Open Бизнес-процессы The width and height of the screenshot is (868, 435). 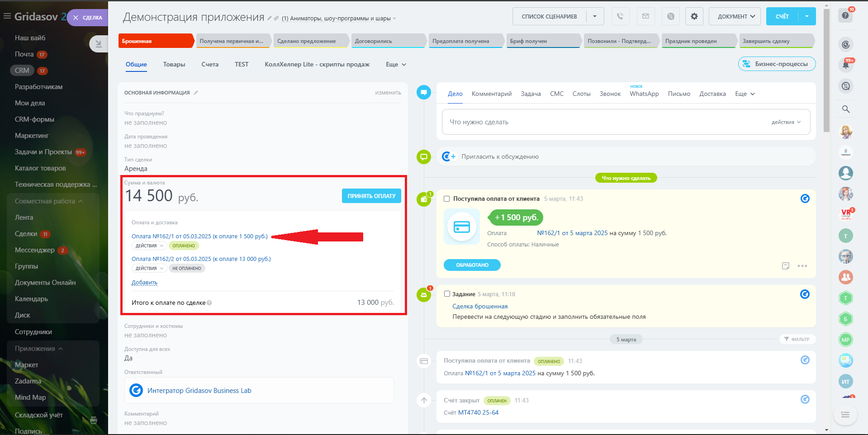pos(777,64)
